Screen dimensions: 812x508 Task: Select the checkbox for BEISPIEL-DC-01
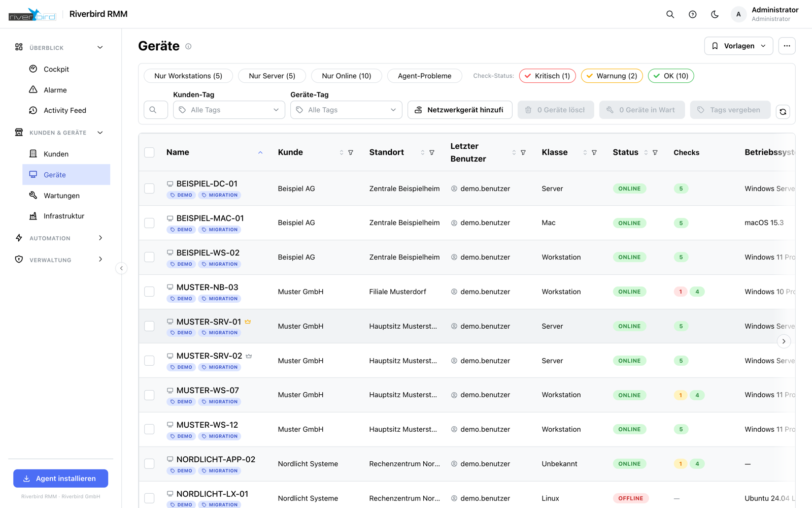click(x=149, y=188)
